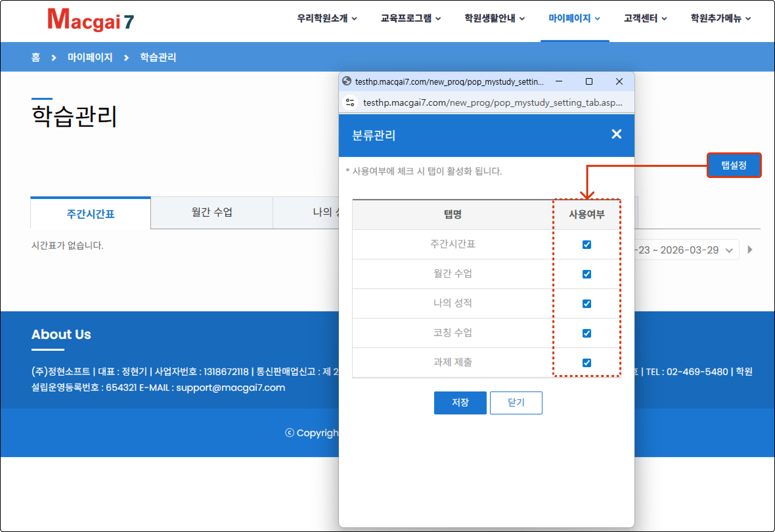Uncheck the 주간시간표 checkbox
775x532 pixels.
point(587,244)
